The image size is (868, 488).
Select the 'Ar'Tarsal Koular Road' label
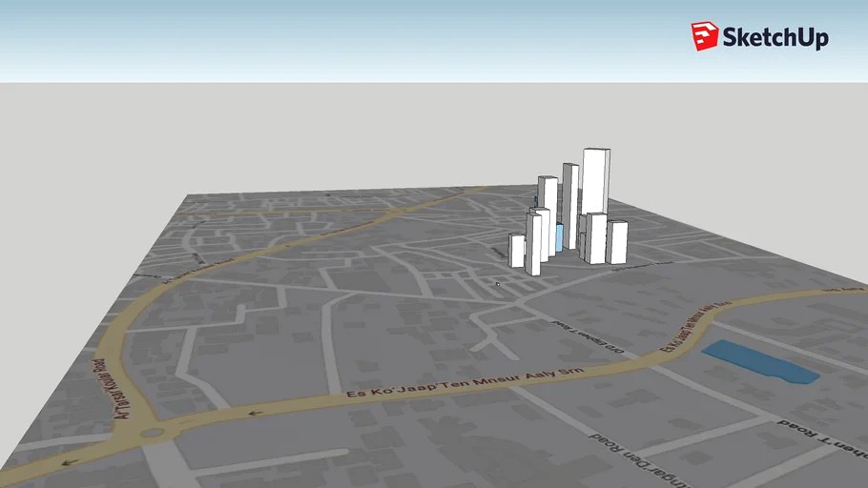coord(113,389)
